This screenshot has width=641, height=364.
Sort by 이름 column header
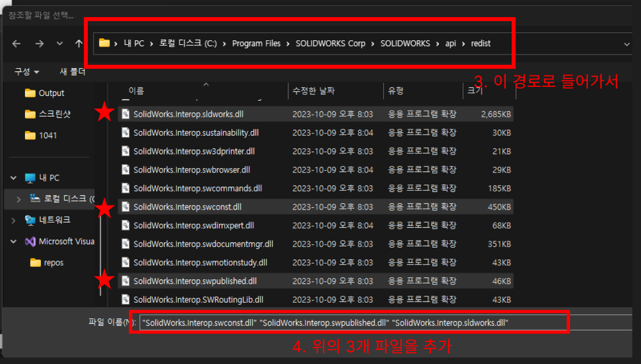[136, 91]
